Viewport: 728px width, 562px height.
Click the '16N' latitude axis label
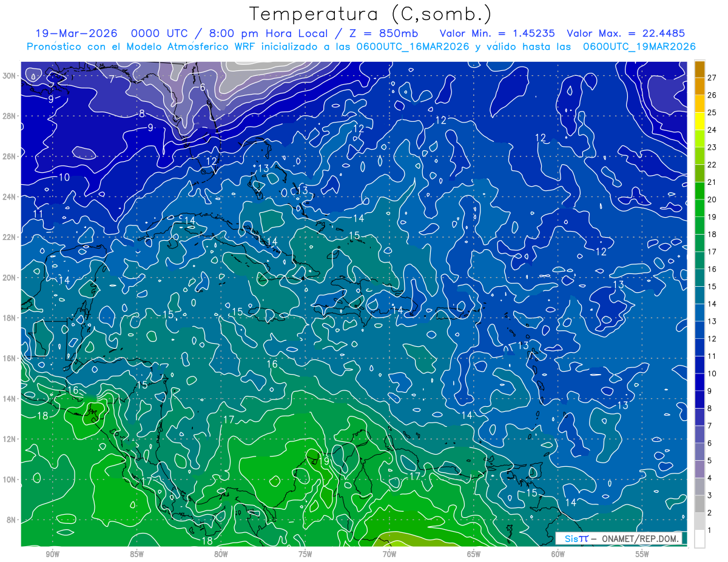point(10,358)
